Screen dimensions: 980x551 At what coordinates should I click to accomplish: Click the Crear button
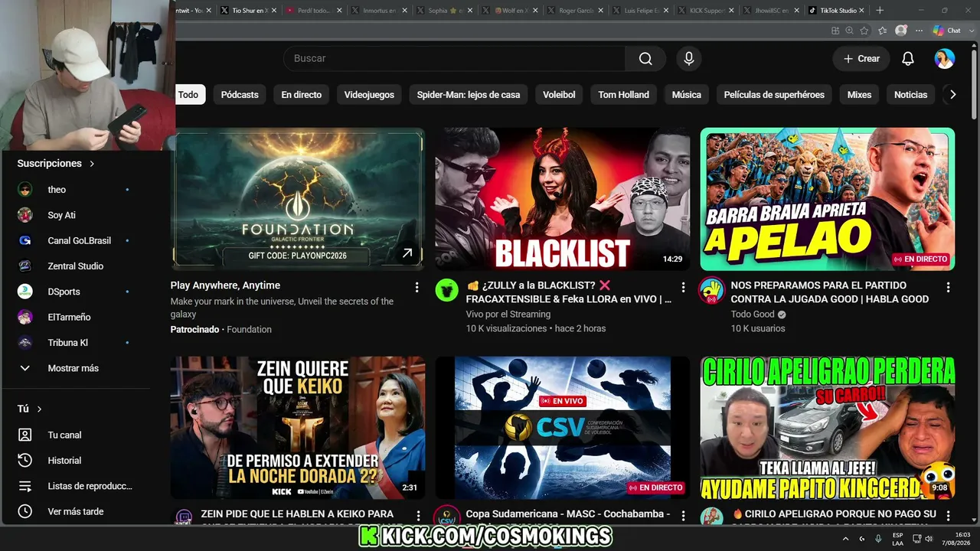[x=861, y=58]
